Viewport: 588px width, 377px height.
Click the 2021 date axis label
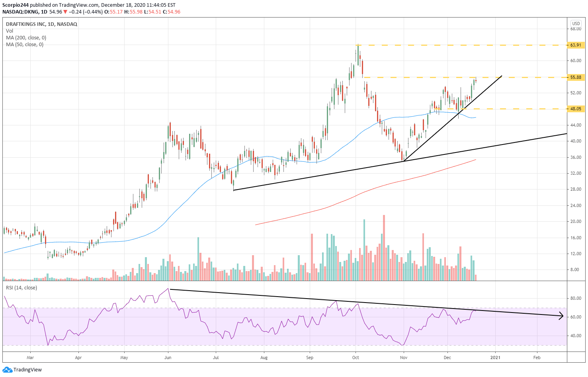pyautogui.click(x=495, y=358)
